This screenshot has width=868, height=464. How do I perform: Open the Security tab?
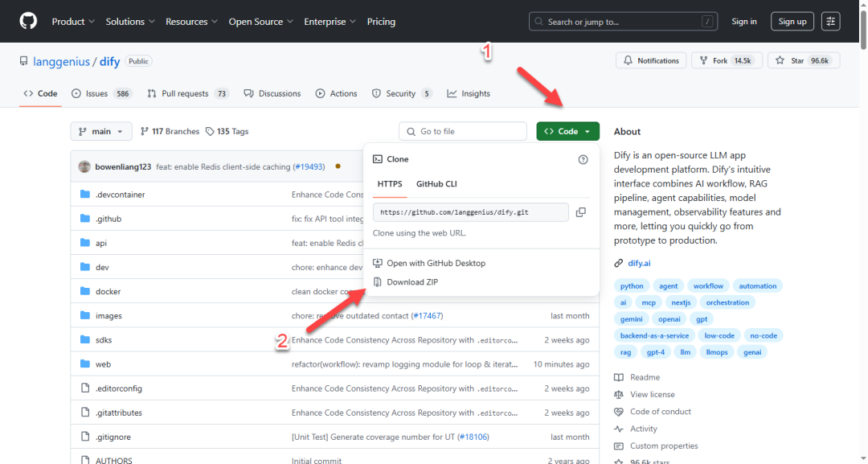(x=402, y=93)
